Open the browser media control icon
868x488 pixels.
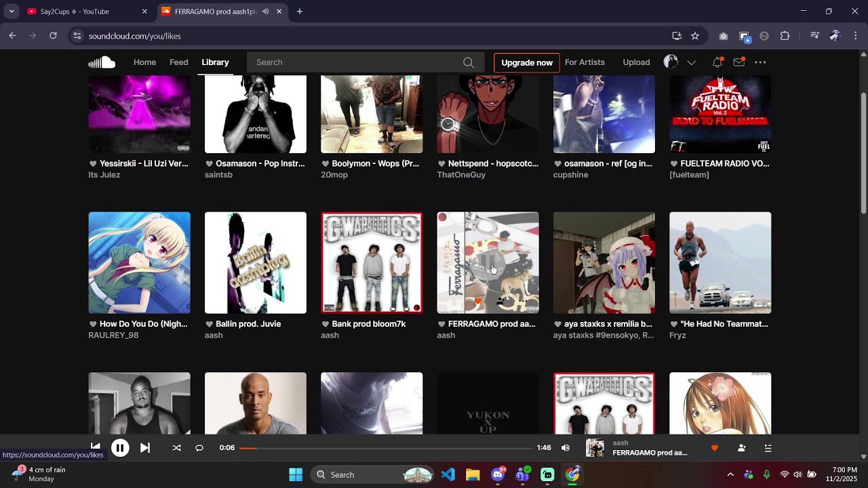[815, 36]
